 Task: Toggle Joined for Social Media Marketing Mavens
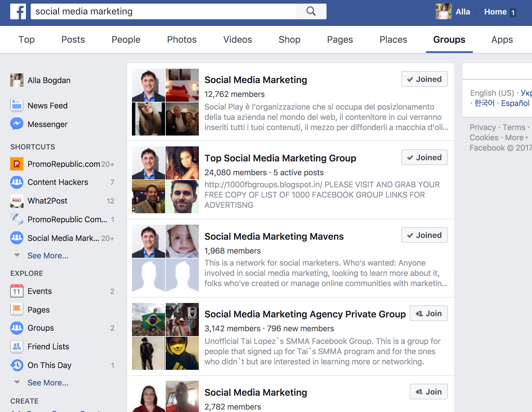click(x=424, y=235)
